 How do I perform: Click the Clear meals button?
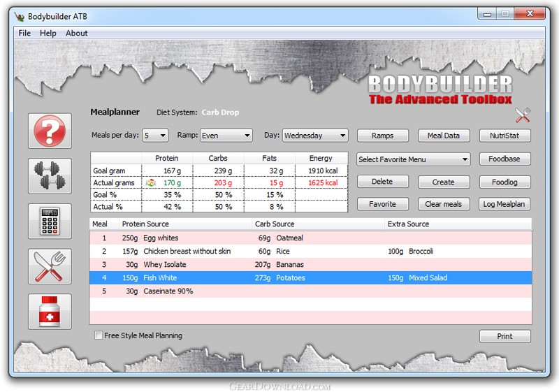[444, 204]
